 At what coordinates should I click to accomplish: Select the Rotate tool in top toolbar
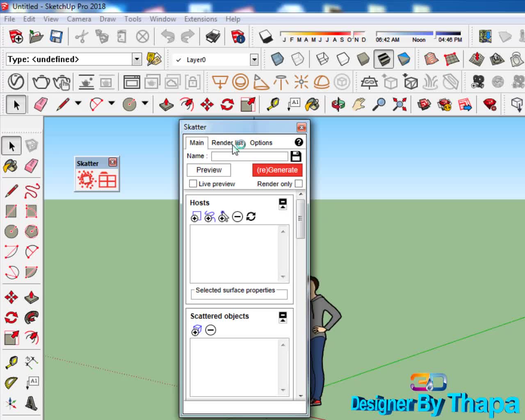click(227, 104)
